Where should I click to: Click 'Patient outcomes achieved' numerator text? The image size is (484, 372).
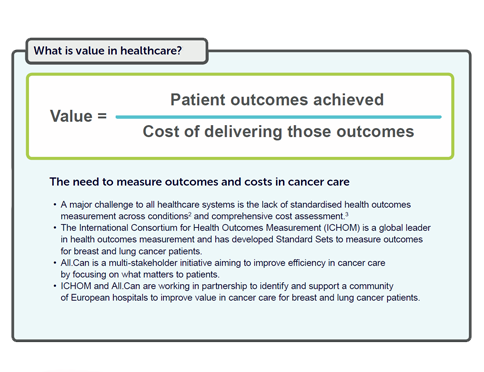277,100
